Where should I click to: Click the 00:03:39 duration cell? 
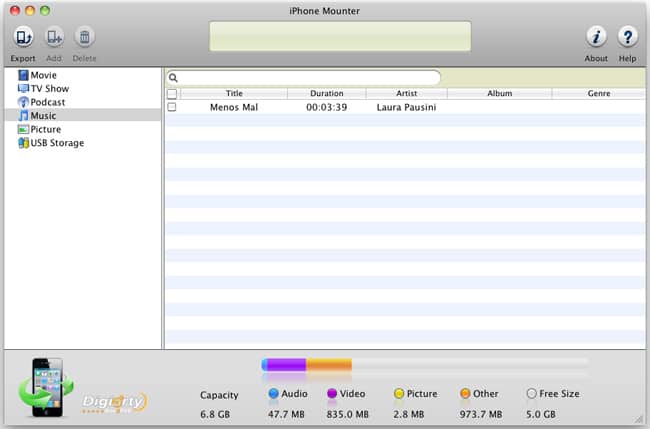327,107
